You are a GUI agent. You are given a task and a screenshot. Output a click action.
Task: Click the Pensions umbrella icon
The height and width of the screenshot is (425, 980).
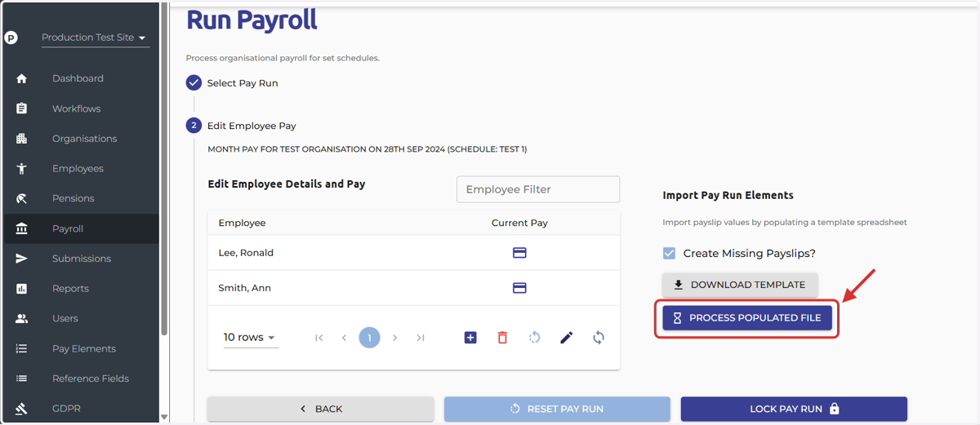pos(21,199)
